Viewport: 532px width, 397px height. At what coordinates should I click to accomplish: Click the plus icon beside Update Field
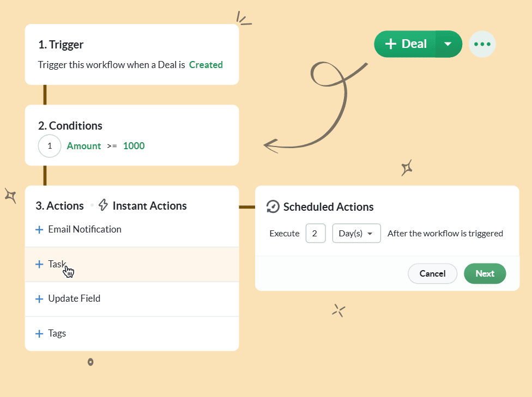tap(39, 298)
